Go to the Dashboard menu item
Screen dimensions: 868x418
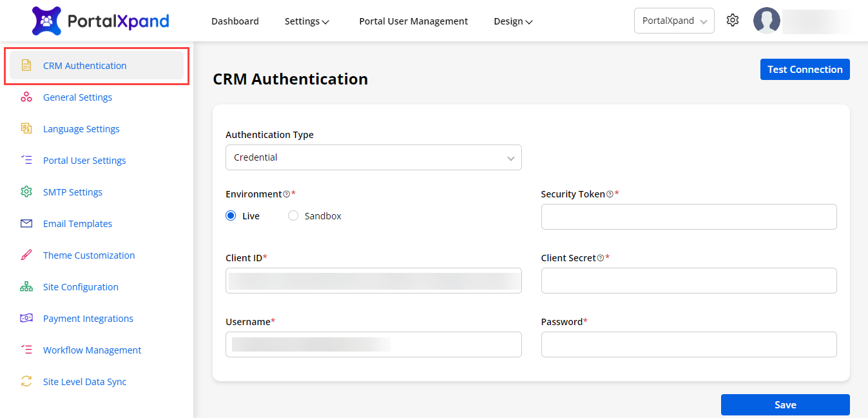pos(235,21)
